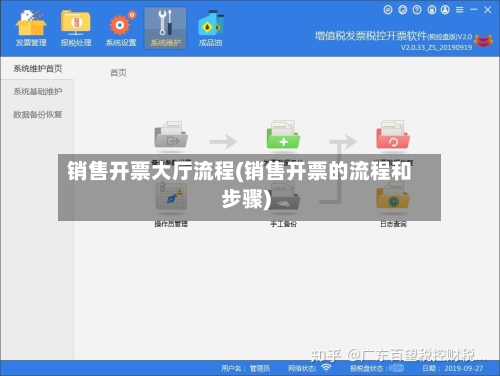Image resolution: width=500 pixels, height=376 pixels.
Task: Click version text V2.0.33_ZS_20190919
Action: [x=436, y=47]
